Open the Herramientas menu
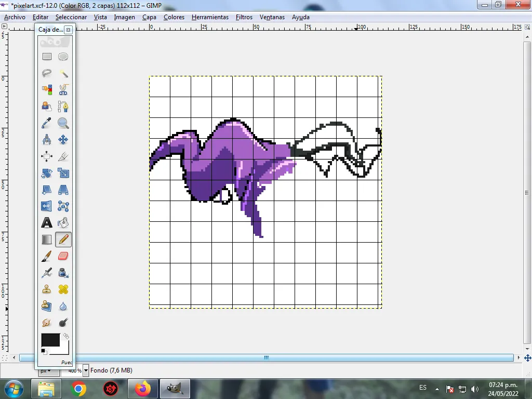The width and height of the screenshot is (532, 399). point(210,17)
